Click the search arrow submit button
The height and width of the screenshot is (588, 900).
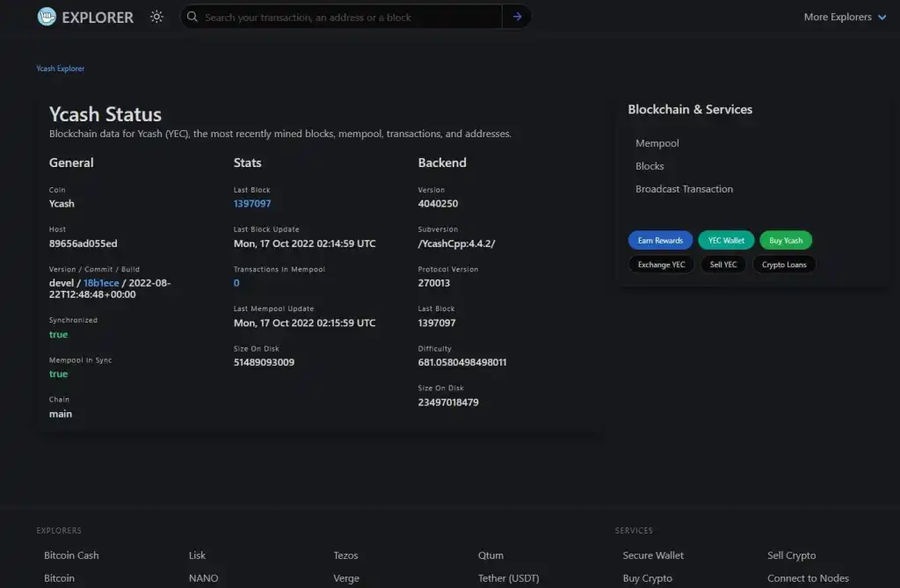tap(517, 17)
